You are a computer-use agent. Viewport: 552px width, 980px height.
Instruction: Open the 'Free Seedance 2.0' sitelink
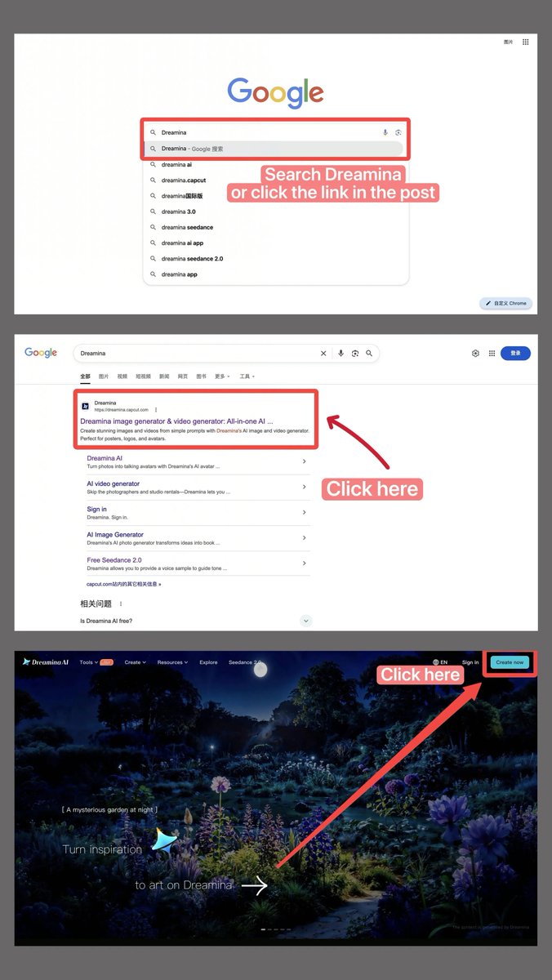click(114, 560)
